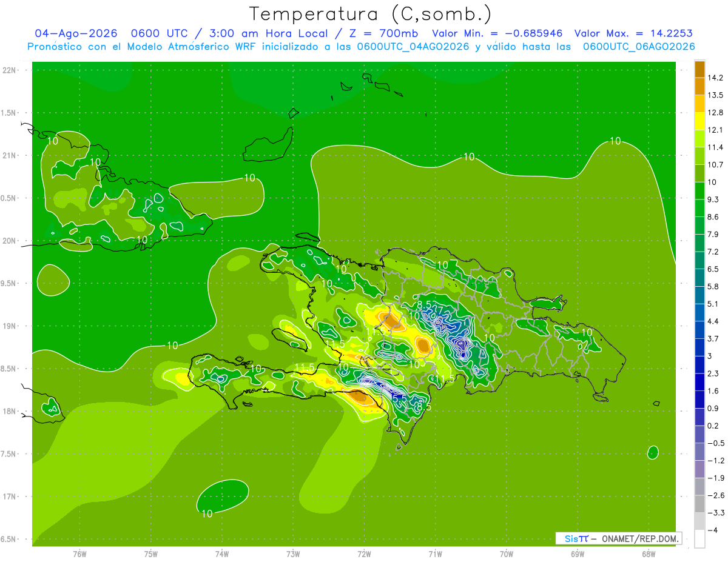Click the '14.2' colorbar value
Viewport: 728px width, 562px height.
(715, 78)
